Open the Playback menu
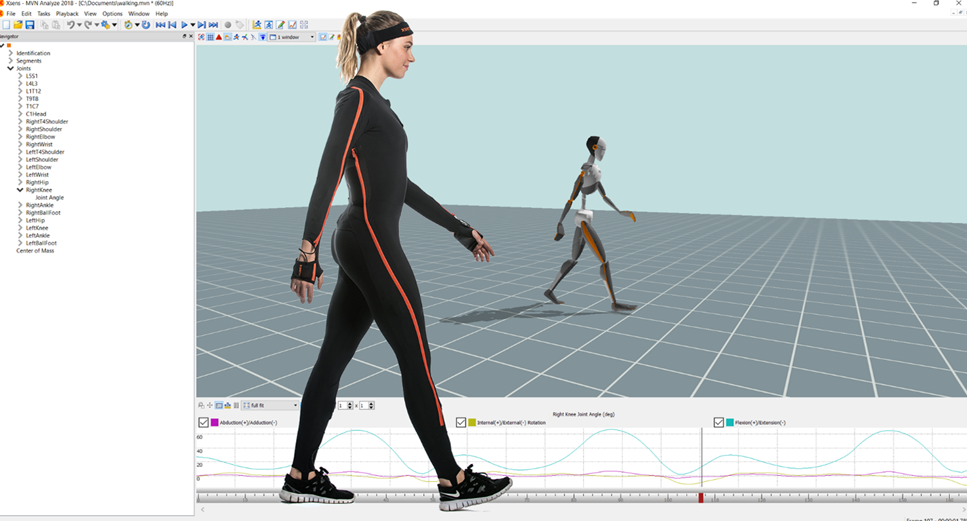Viewport: 967px width, 521px height. pos(67,14)
